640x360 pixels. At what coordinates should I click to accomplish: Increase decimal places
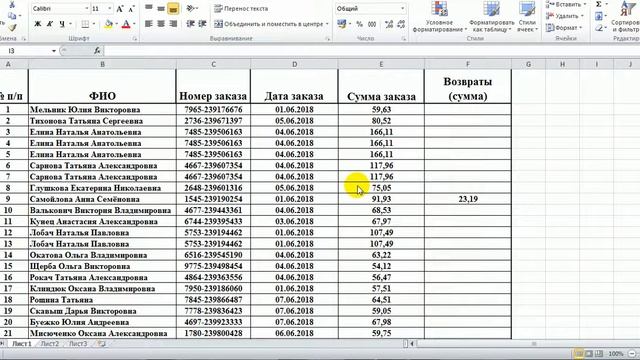389,24
